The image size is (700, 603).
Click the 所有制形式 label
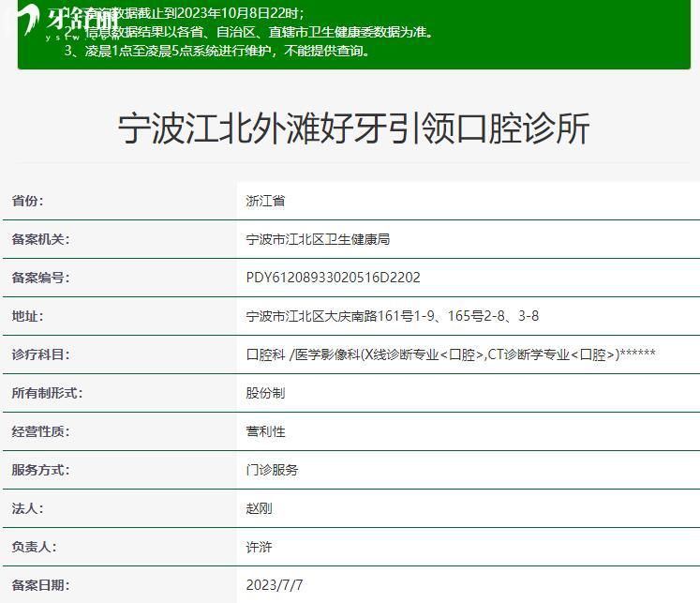point(47,393)
